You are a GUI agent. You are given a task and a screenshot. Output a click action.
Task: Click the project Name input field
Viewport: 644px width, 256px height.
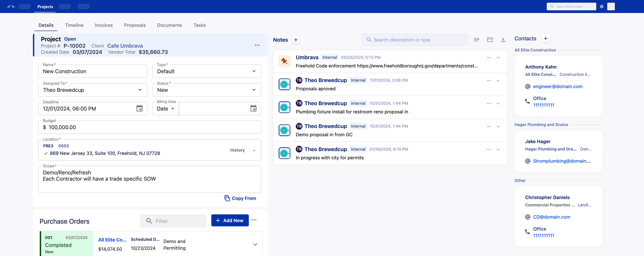93,71
